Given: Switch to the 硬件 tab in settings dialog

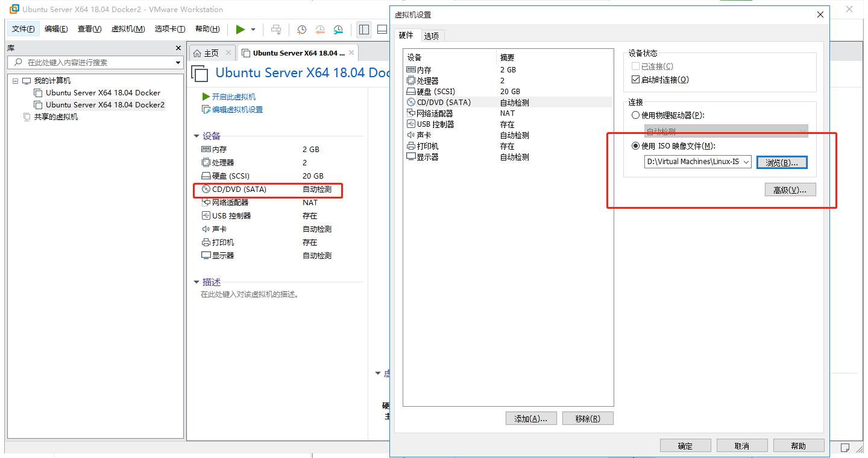Looking at the screenshot, I should tap(406, 36).
